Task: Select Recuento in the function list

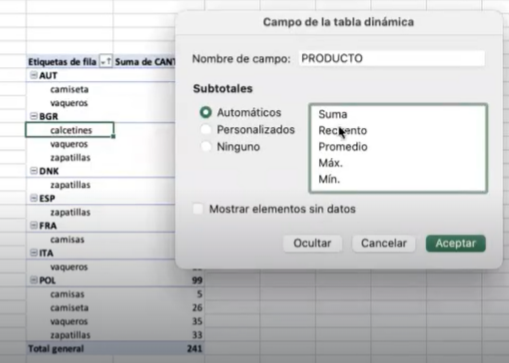Action: click(x=343, y=130)
